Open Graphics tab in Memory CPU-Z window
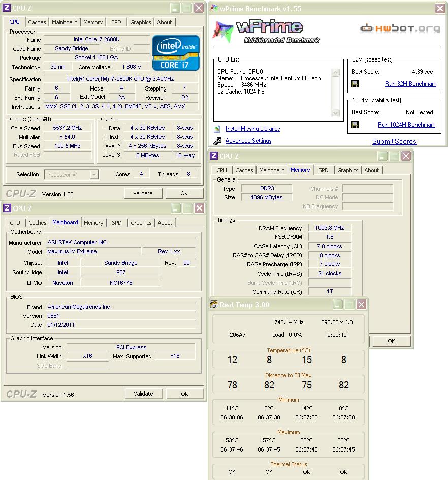The image size is (448, 480). [348, 170]
